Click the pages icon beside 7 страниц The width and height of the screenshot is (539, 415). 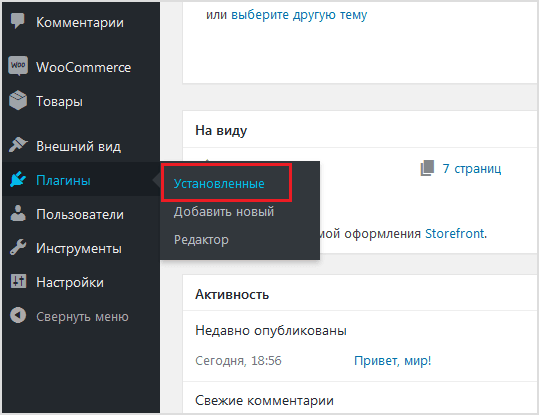(x=427, y=168)
